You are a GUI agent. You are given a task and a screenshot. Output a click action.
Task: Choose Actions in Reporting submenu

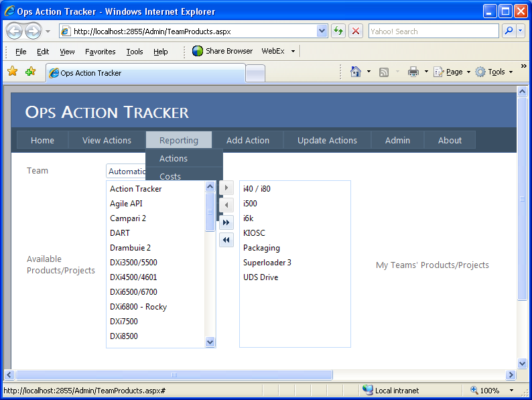click(184, 158)
